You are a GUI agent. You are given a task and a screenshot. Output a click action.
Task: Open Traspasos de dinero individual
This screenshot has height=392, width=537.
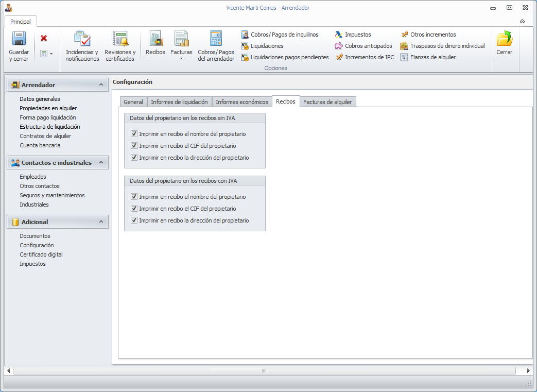443,46
